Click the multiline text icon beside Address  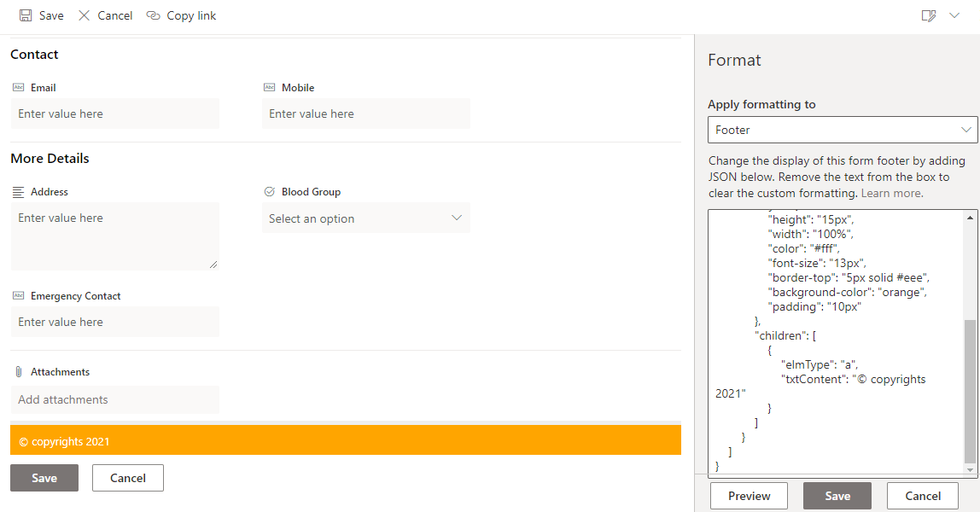pos(15,190)
